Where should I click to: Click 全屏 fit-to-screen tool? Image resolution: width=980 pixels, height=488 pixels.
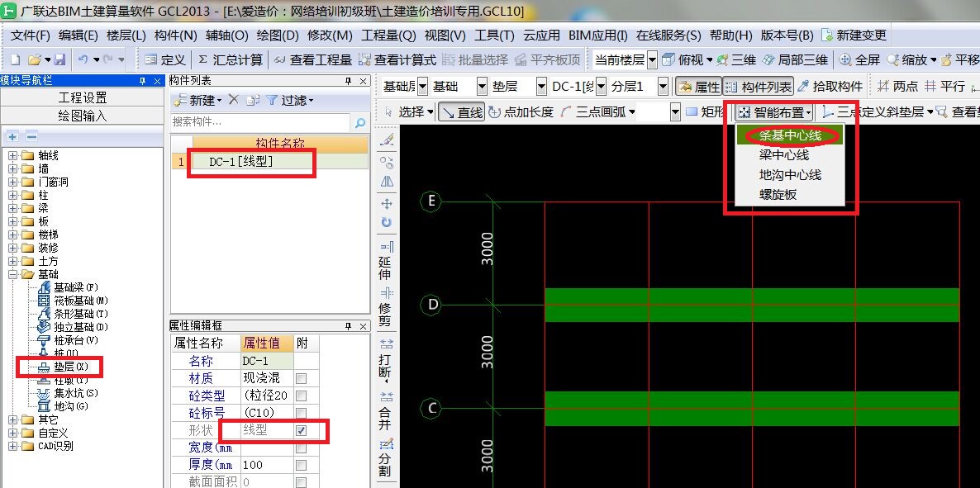click(860, 60)
